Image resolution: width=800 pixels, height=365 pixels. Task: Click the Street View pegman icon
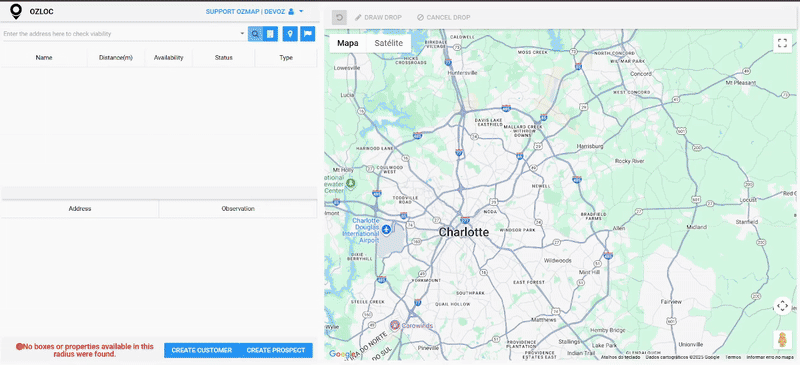[782, 339]
